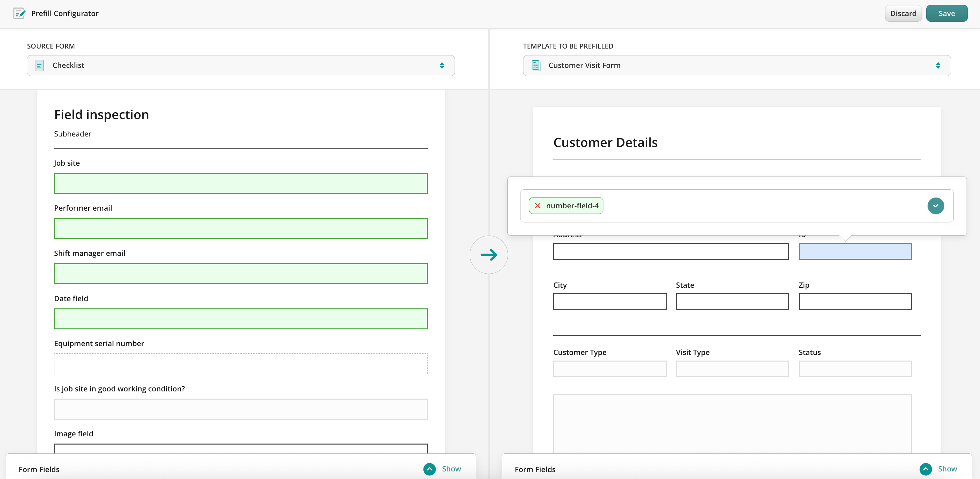Show the template Form Fields panel
This screenshot has width=980, height=479.
tap(947, 469)
